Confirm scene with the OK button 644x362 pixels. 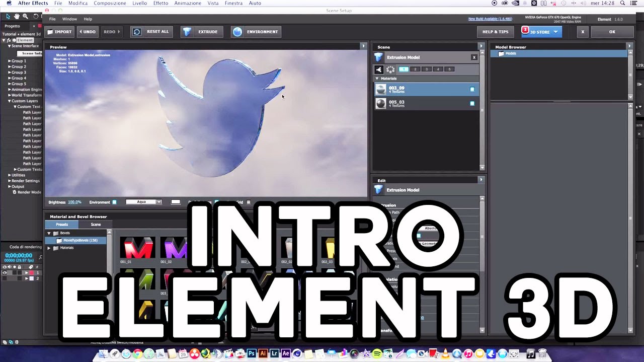pyautogui.click(x=612, y=32)
